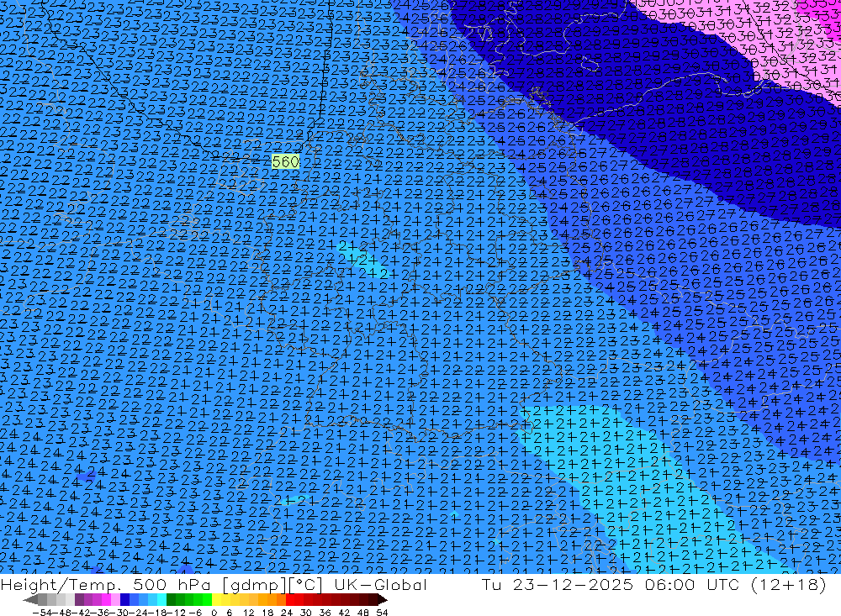
Task: Click the yellow legend color swatch
Action: [216, 600]
